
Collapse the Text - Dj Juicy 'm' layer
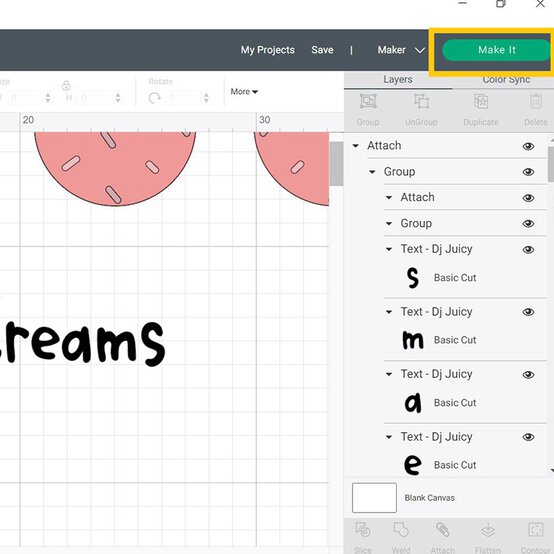click(389, 312)
